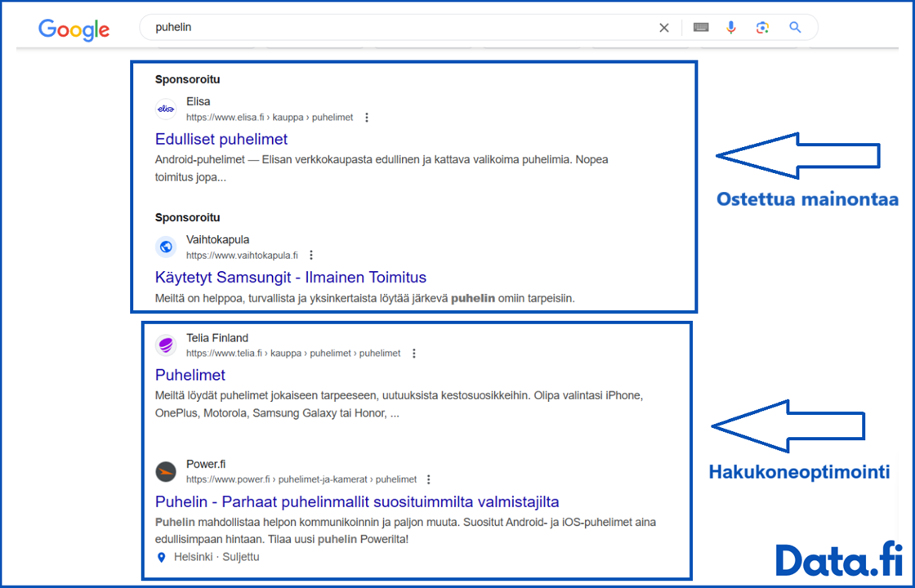Open three-dot menu for Power.fi result

[x=428, y=479]
